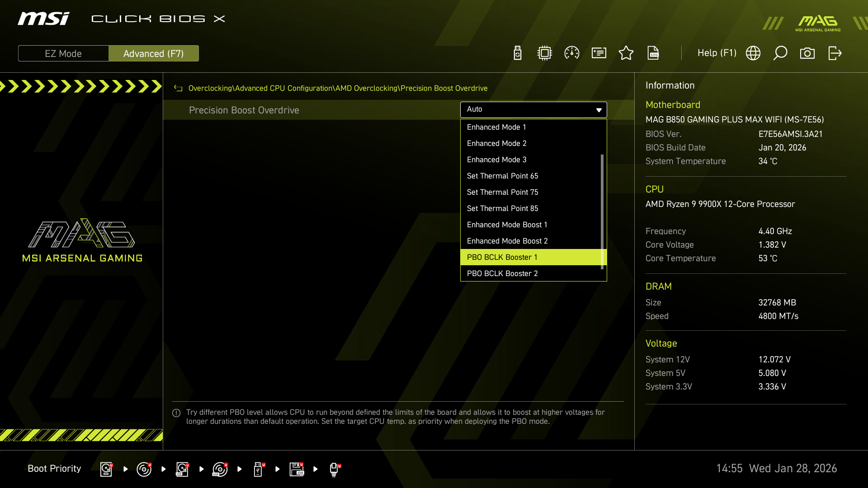The image size is (868, 488).
Task: Click the first hard disk boot icon
Action: tap(106, 469)
